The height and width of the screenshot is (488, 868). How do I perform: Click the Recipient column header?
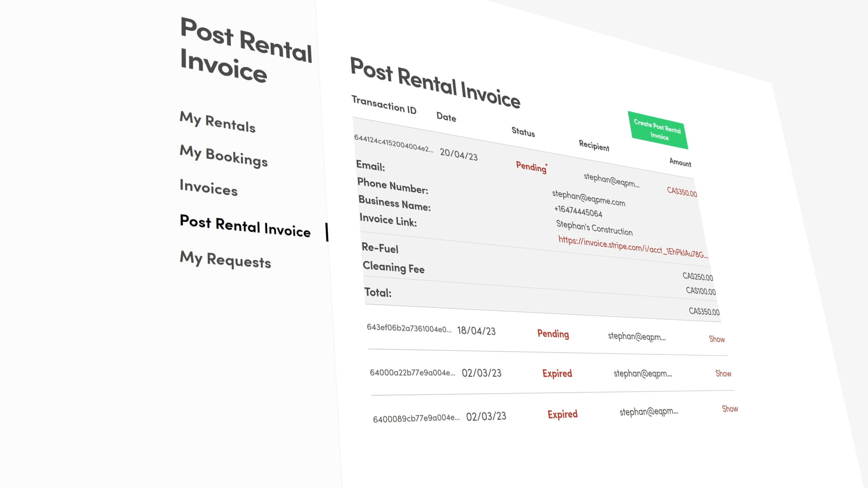(x=594, y=145)
